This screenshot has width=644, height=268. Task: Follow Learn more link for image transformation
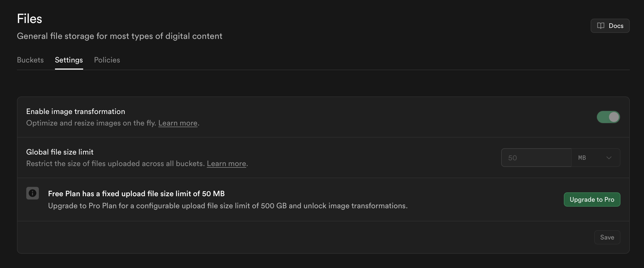click(x=178, y=123)
